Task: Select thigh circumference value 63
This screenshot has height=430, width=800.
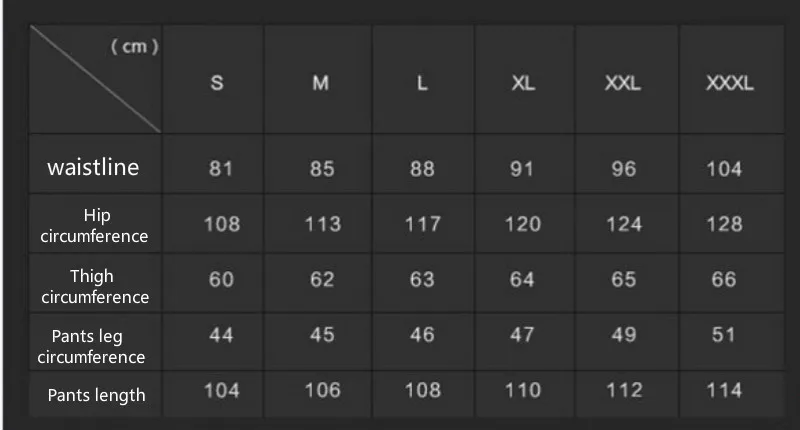Action: click(x=422, y=279)
